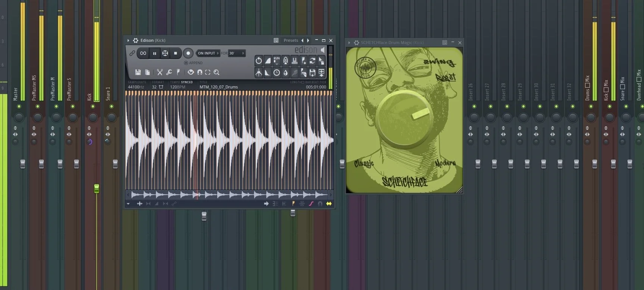Select previous Edison preset arrow
Viewport: 644px width, 290px height.
(x=302, y=40)
